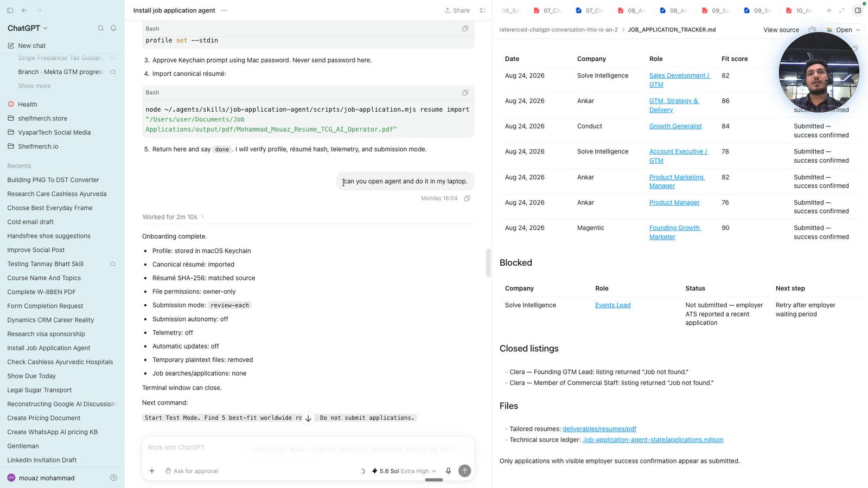This screenshot has height=488, width=868.
Task: Open the 'Install Job Application Agent' chat
Action: point(49,348)
